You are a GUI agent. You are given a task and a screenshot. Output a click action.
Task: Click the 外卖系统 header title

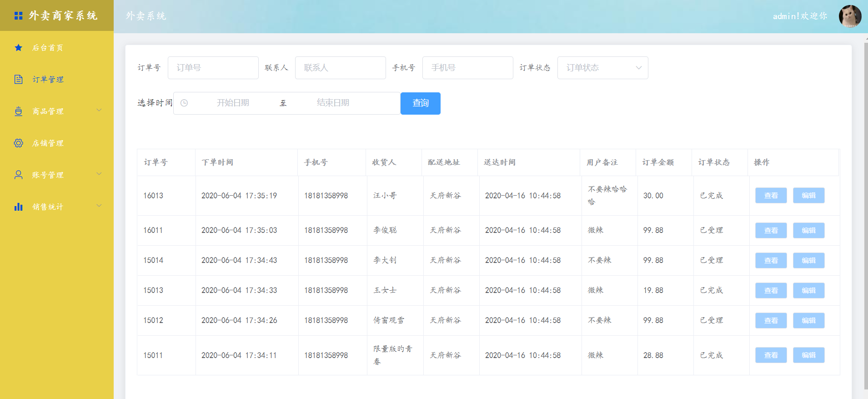pos(146,16)
